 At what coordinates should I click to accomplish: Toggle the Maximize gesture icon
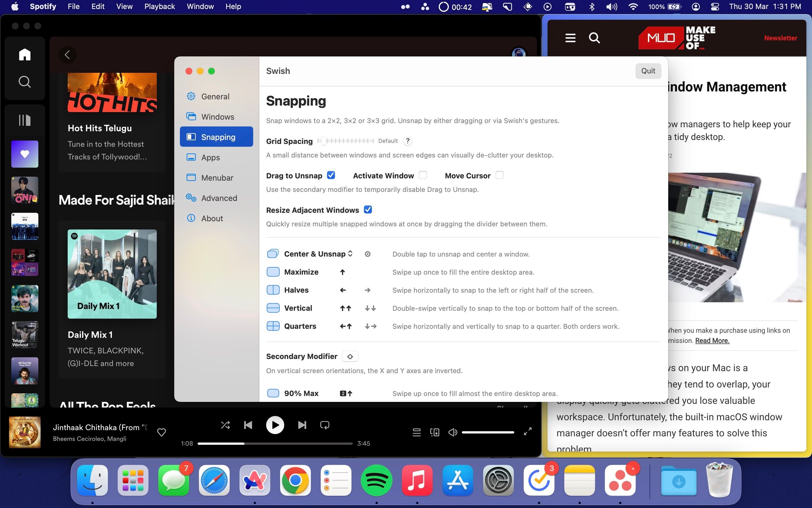pos(273,272)
